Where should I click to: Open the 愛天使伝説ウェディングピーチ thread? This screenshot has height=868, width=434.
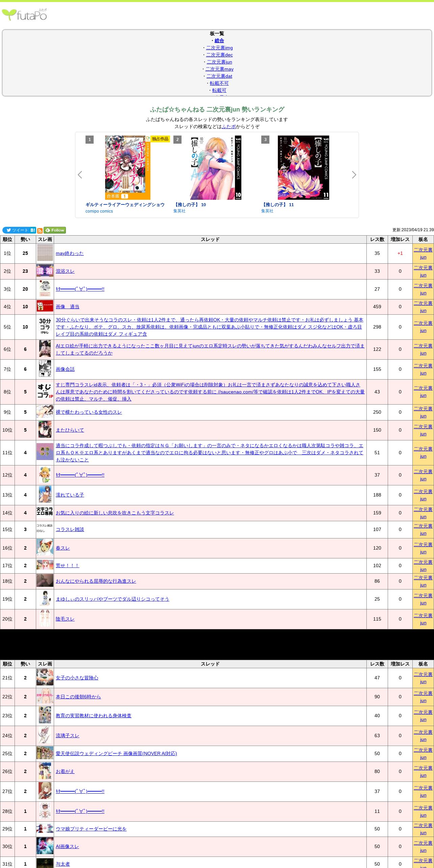coord(116,753)
